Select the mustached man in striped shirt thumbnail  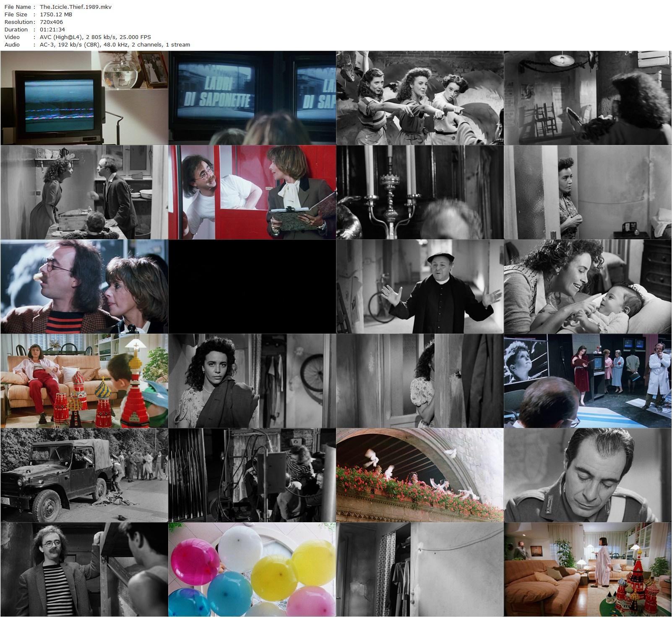[x=84, y=569]
